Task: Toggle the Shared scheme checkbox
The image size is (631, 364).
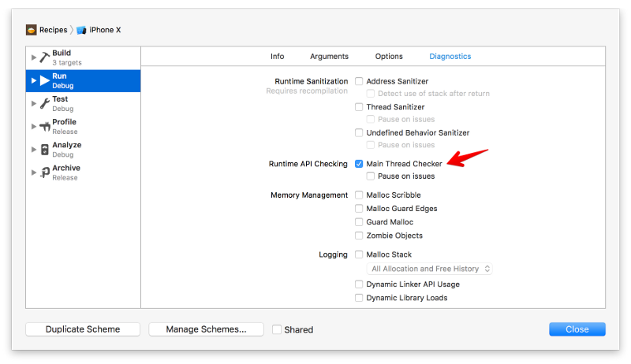Action: pos(277,329)
